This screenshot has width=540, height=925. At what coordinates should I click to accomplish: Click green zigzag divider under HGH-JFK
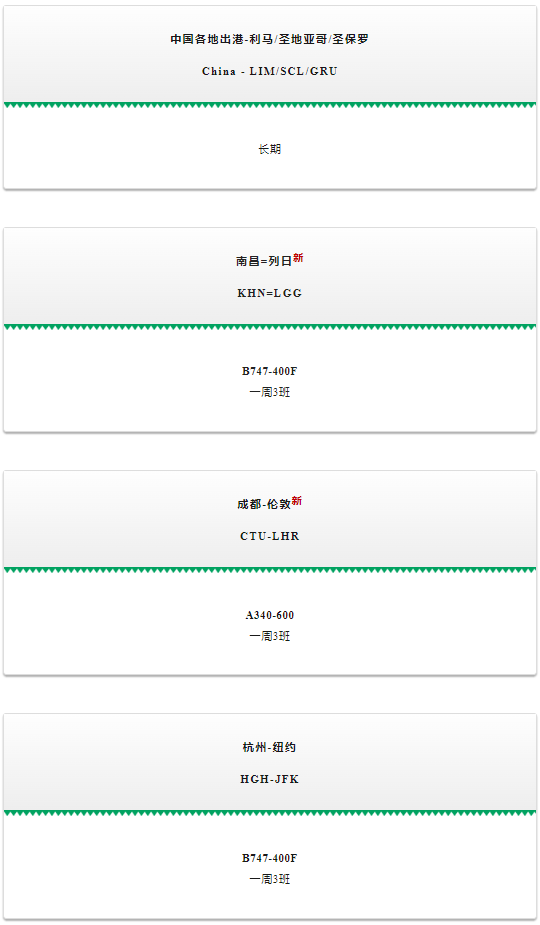pyautogui.click(x=270, y=814)
